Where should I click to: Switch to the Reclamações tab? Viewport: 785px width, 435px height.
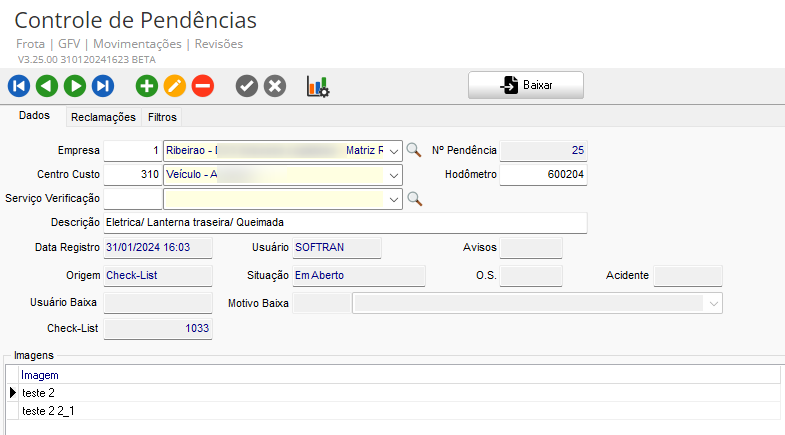(x=102, y=117)
